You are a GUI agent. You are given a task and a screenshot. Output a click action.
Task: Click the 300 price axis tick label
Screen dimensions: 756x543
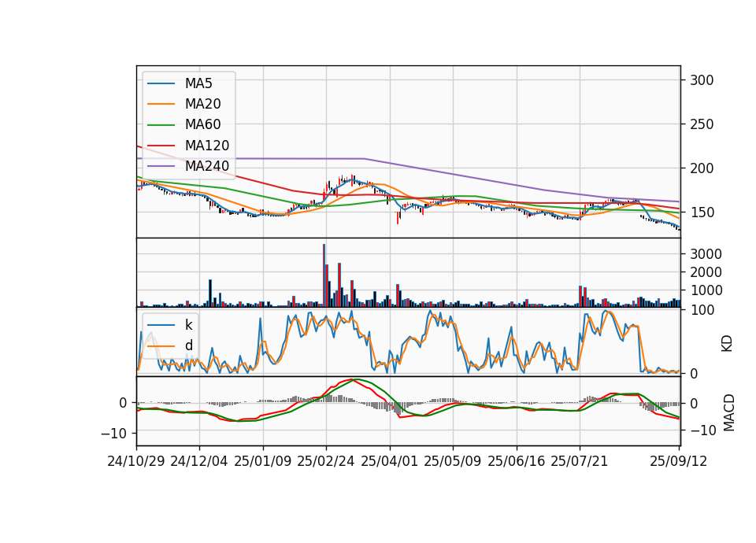tap(702, 80)
